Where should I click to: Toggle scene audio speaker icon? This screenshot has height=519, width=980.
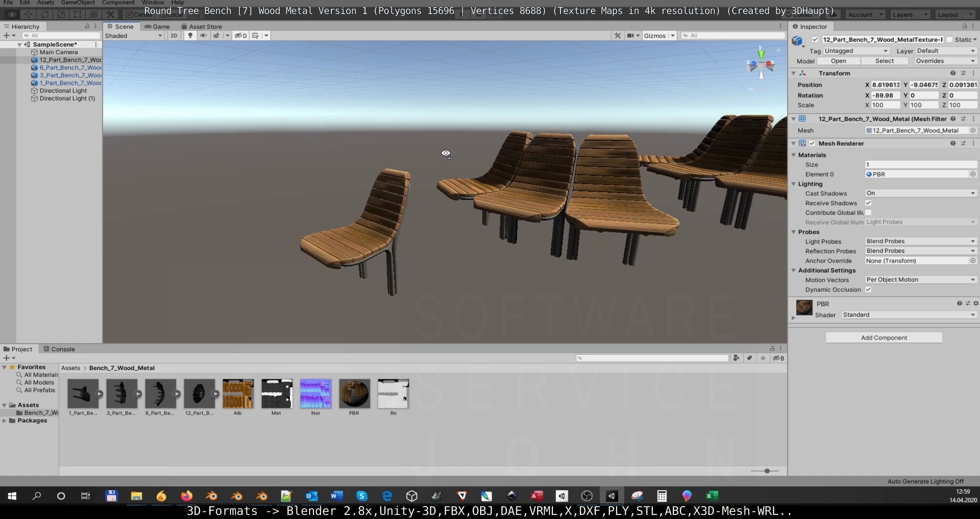(x=204, y=35)
